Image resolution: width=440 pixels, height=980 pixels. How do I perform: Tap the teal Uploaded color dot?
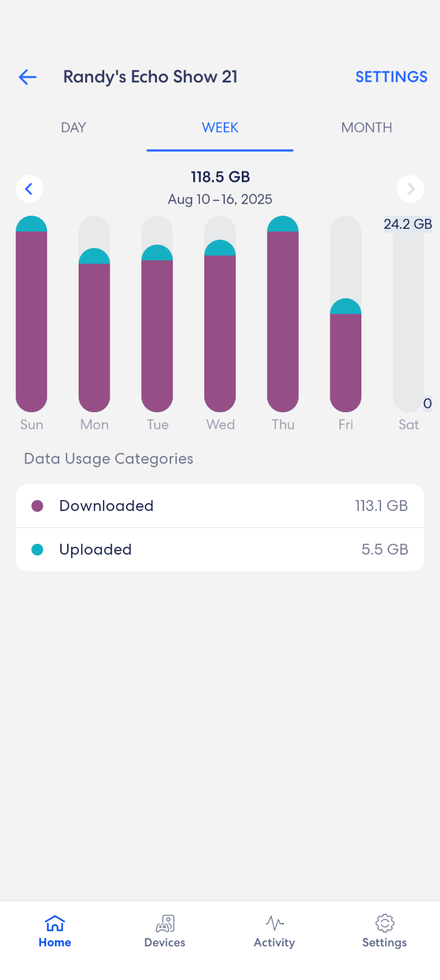click(x=38, y=550)
